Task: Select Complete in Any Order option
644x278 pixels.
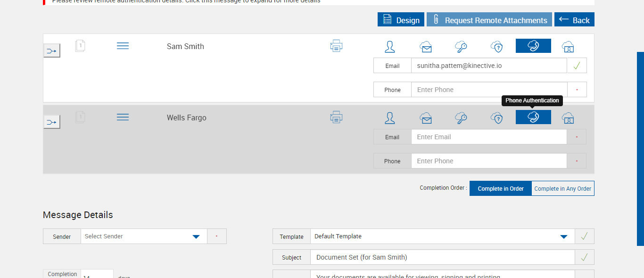Action: [x=563, y=188]
